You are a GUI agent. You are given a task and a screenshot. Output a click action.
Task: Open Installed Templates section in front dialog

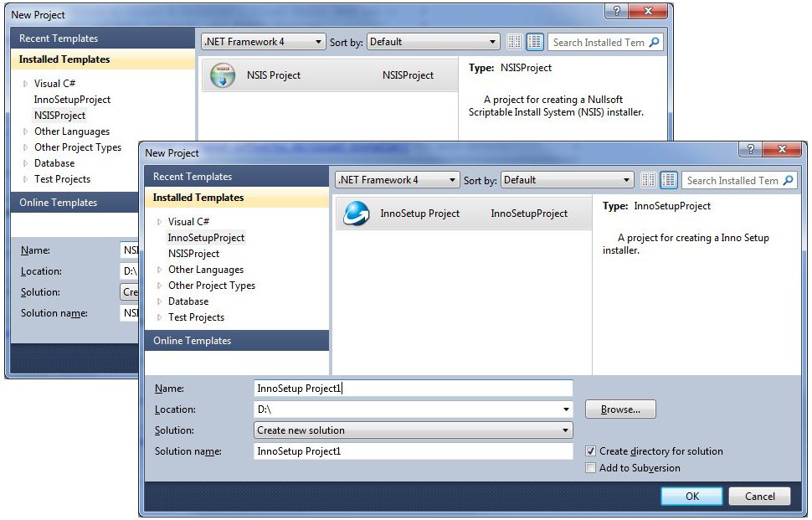[237, 198]
